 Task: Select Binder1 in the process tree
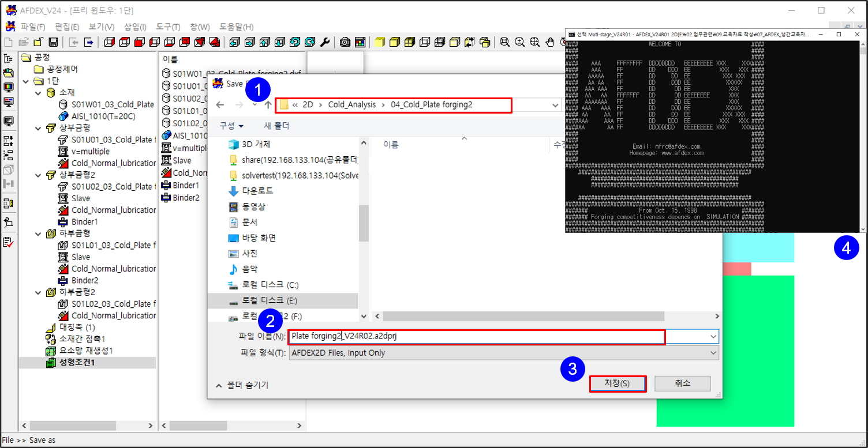(85, 222)
